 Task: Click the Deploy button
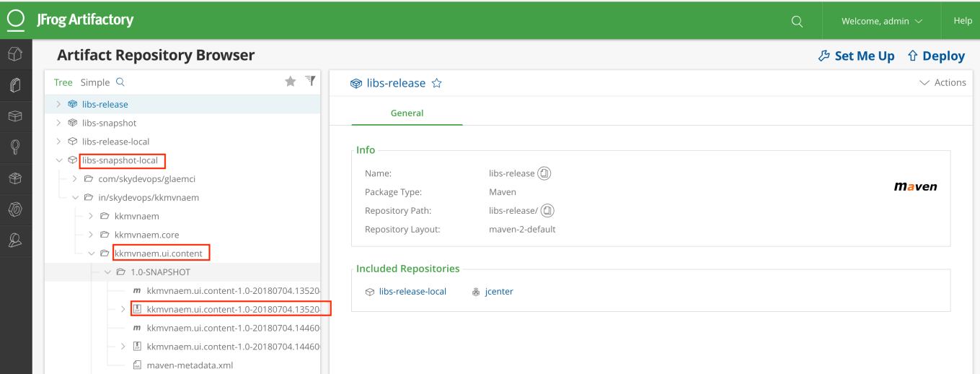(935, 56)
